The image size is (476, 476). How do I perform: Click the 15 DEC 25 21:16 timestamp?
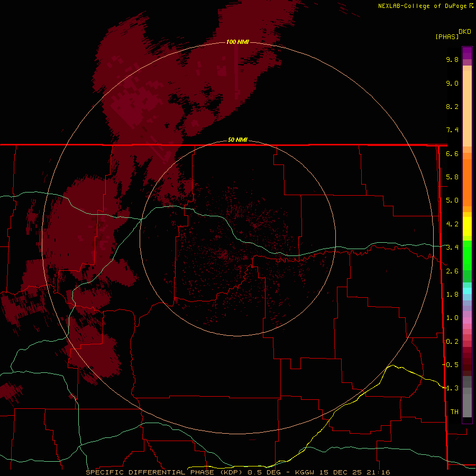point(354,472)
